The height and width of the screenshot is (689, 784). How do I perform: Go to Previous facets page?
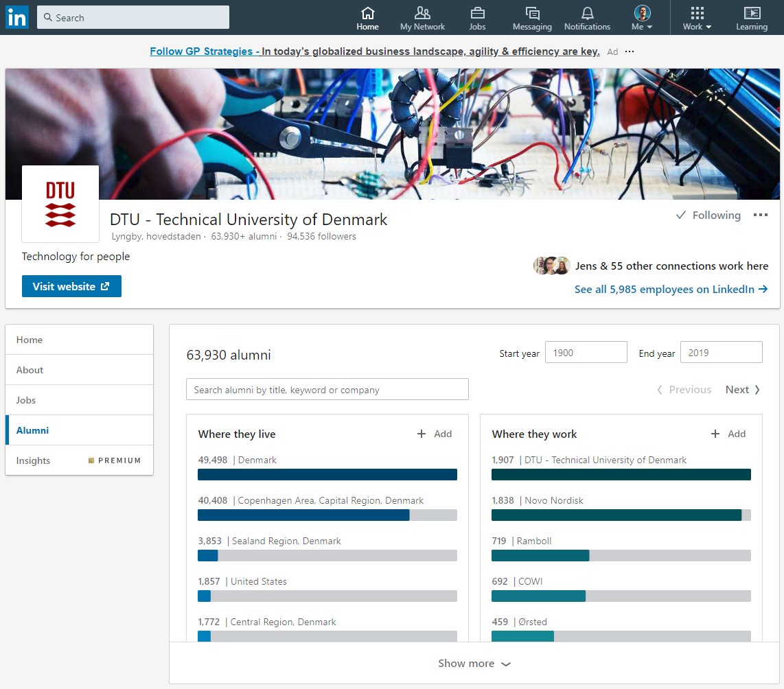point(684,390)
